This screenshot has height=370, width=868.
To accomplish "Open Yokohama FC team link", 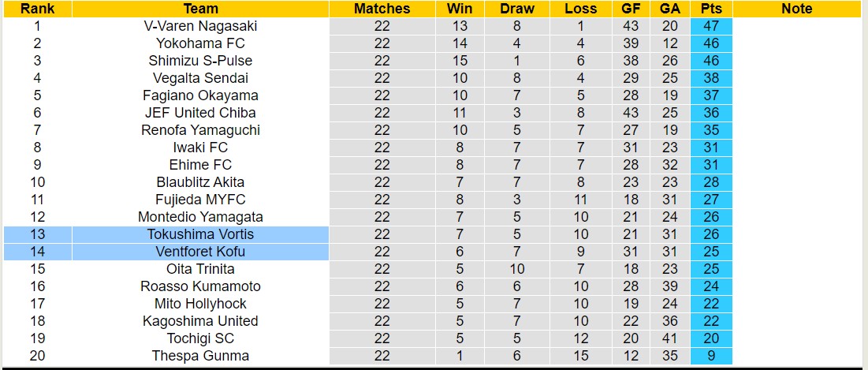I will click(200, 43).
